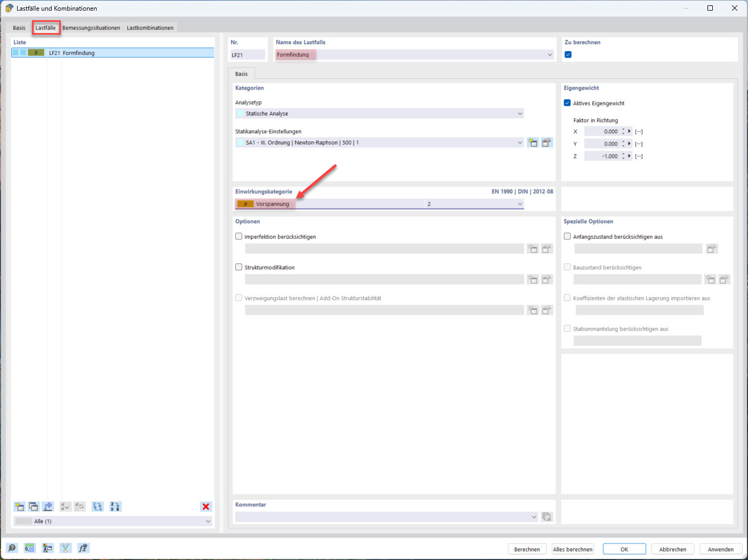Expand the Analysetyp dropdown
This screenshot has width=748, height=560.
click(x=520, y=114)
